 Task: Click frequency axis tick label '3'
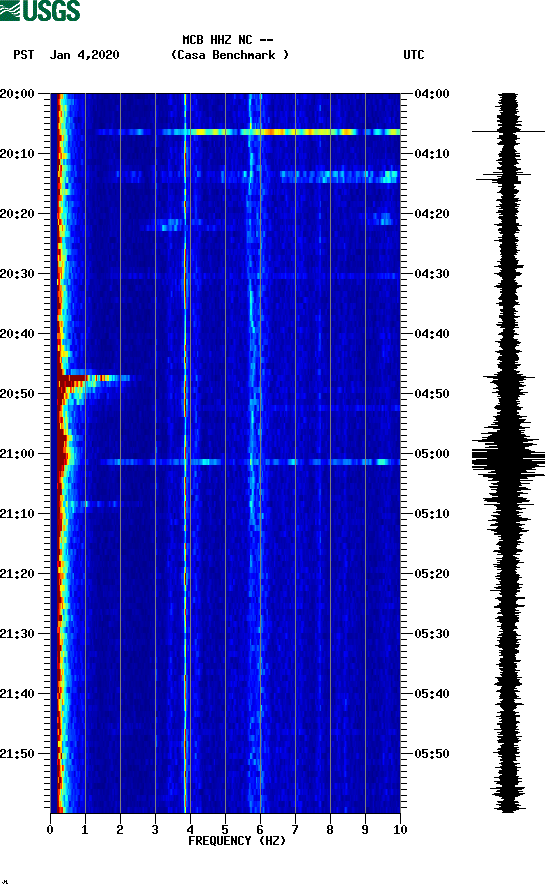tap(155, 830)
